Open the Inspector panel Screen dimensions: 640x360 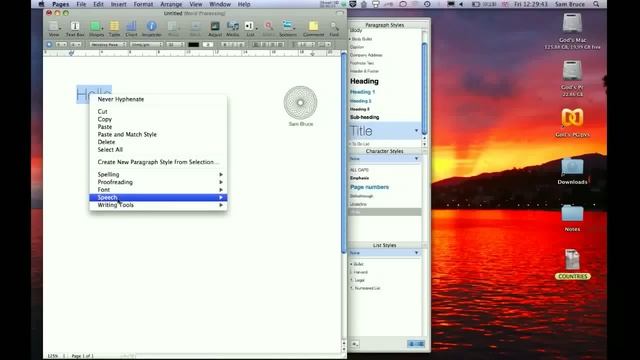(151, 29)
